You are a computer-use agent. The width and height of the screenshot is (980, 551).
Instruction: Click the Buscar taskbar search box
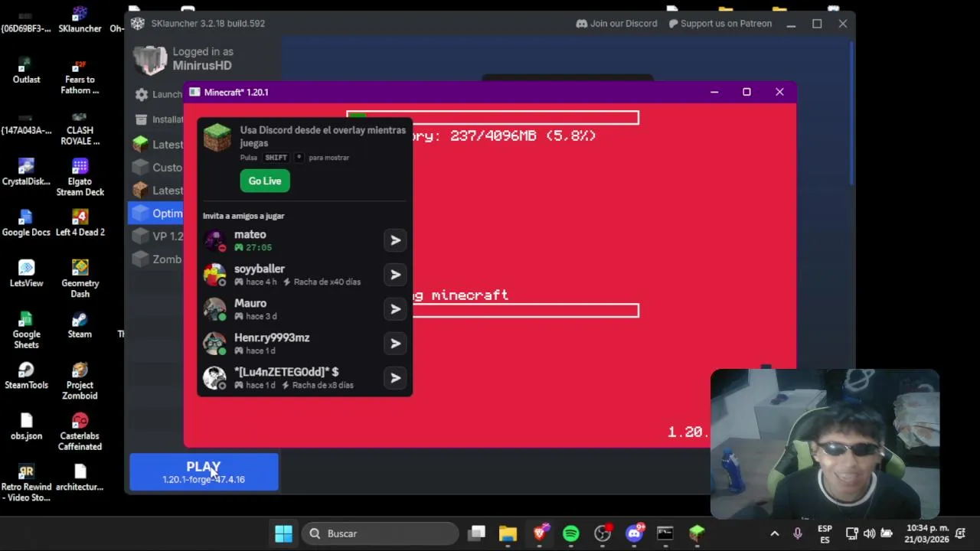coord(381,533)
